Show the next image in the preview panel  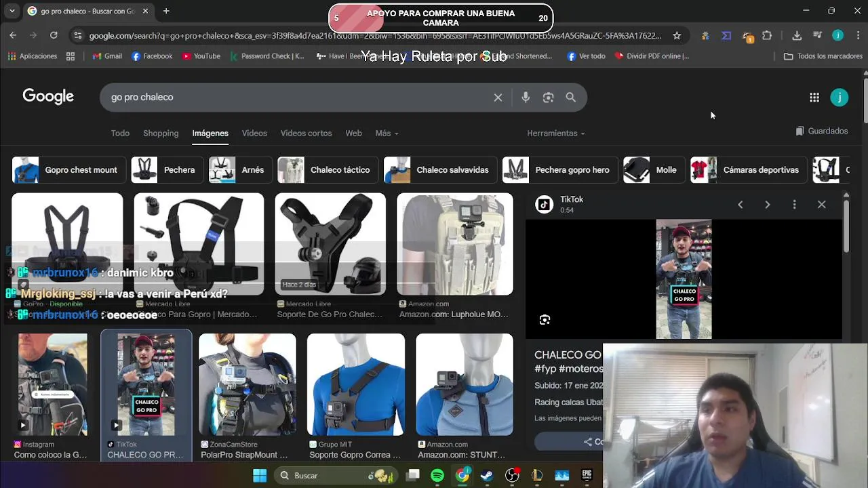click(767, 205)
